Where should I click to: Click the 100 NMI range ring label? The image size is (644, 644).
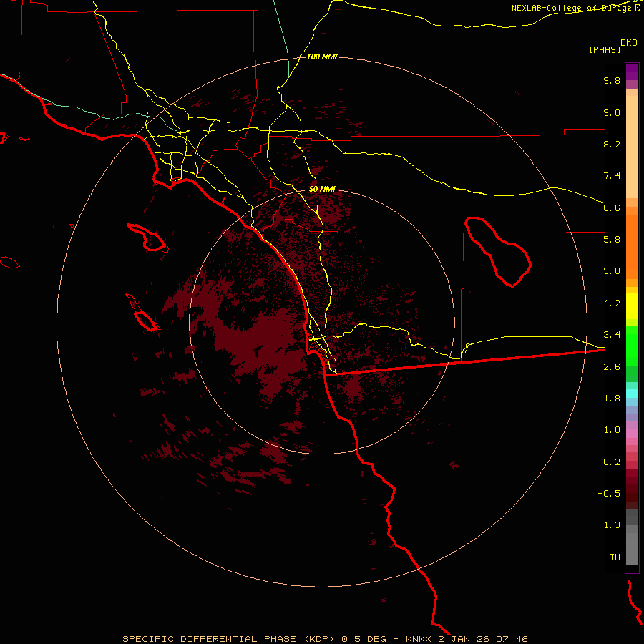point(322,57)
